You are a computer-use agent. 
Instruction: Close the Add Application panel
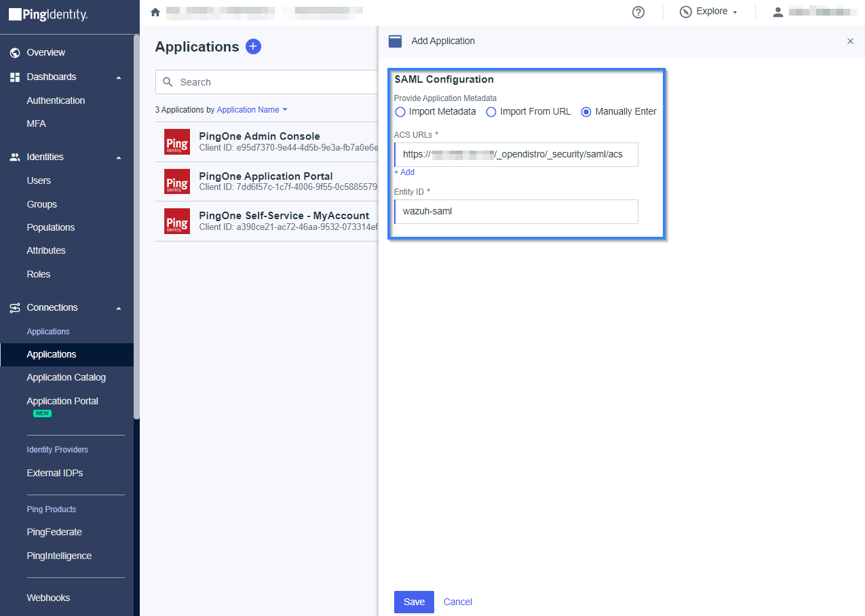pos(850,41)
